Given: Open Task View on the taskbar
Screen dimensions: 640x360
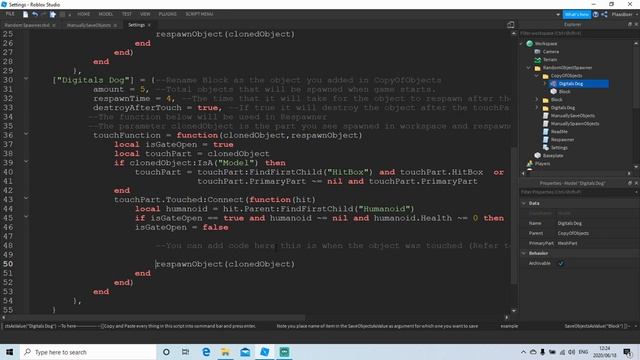Looking at the screenshot, I should coord(185,352).
